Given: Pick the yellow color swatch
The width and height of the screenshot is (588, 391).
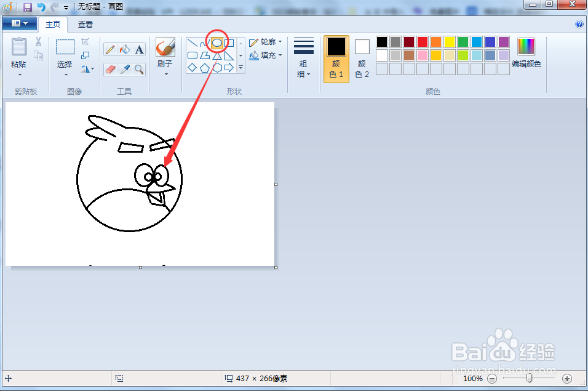Looking at the screenshot, I should pyautogui.click(x=449, y=42).
